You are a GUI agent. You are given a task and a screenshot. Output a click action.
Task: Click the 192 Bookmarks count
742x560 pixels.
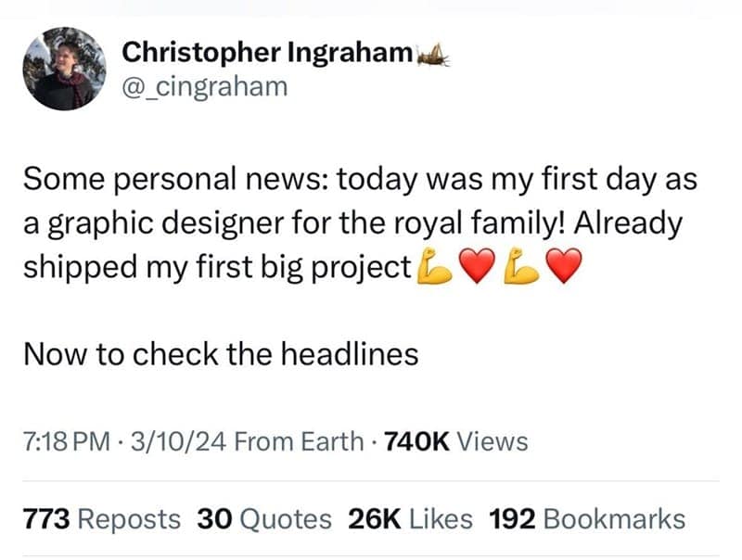586,519
